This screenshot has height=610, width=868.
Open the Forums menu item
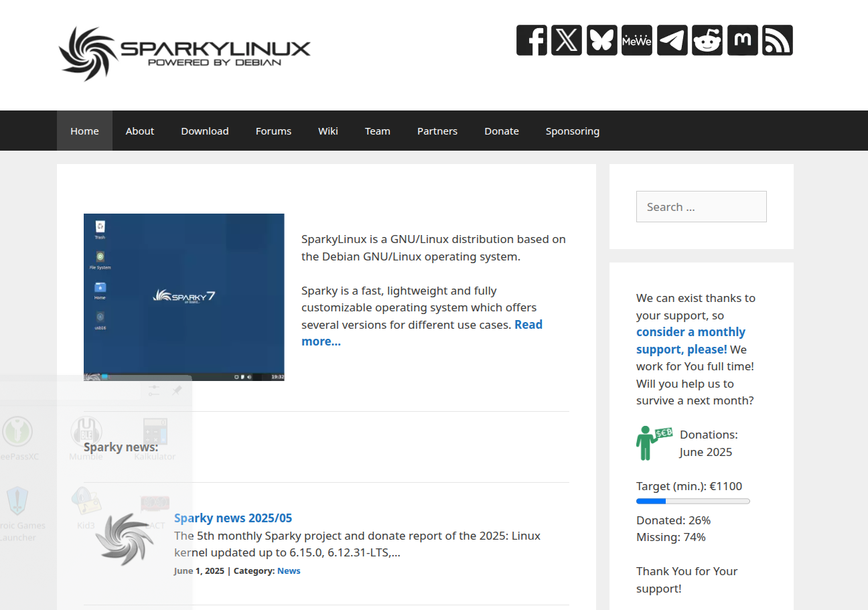(273, 131)
